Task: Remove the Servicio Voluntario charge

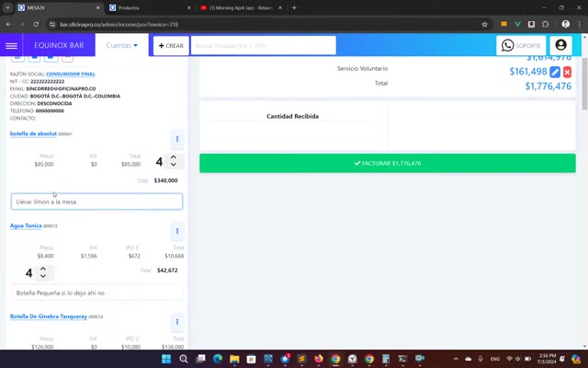Action: [x=567, y=72]
